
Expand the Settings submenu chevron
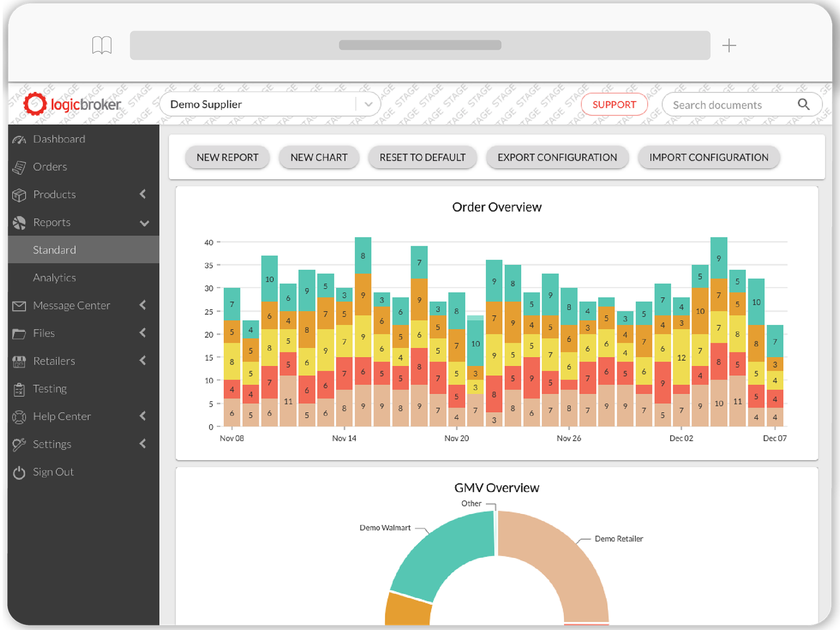pyautogui.click(x=143, y=444)
